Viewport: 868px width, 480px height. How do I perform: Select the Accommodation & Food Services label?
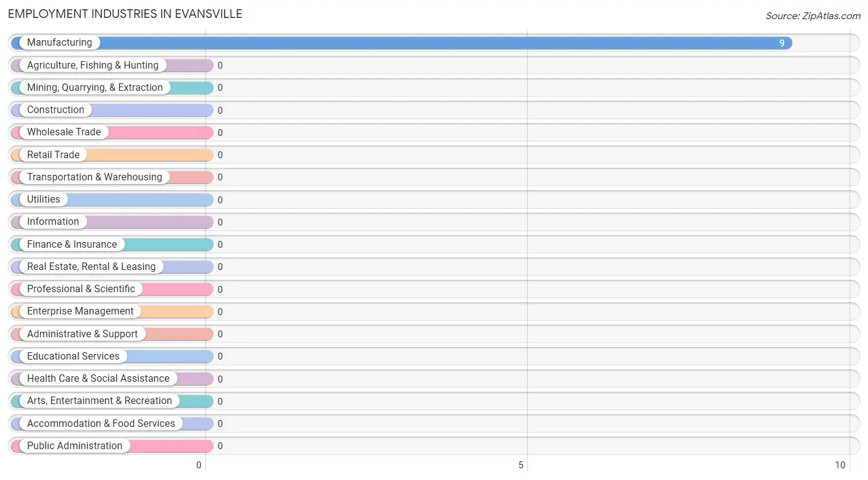pyautogui.click(x=101, y=423)
